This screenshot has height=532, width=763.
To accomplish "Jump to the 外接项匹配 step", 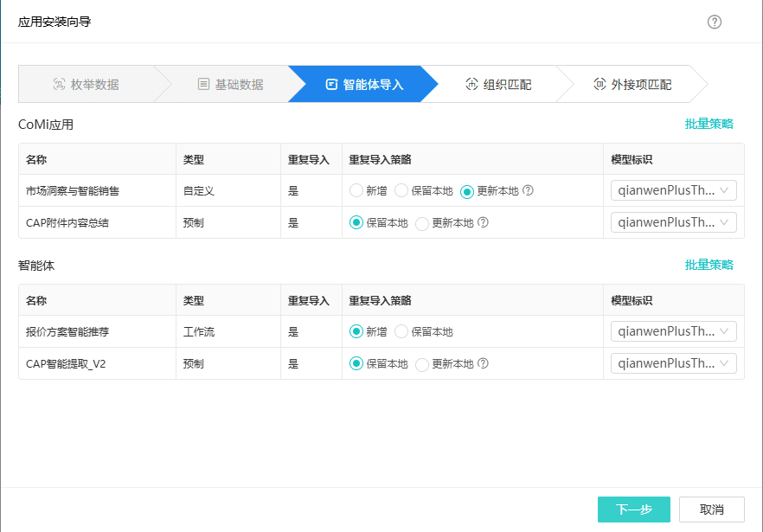I will 632,84.
